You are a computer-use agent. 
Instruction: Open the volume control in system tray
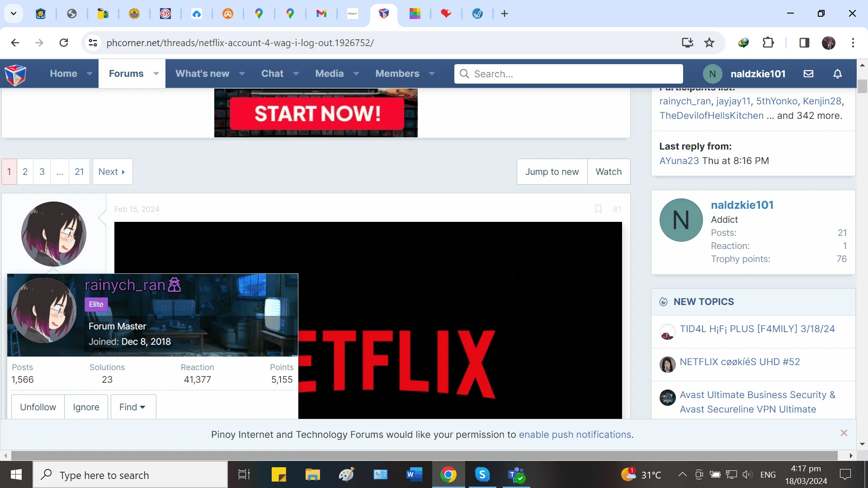(747, 474)
